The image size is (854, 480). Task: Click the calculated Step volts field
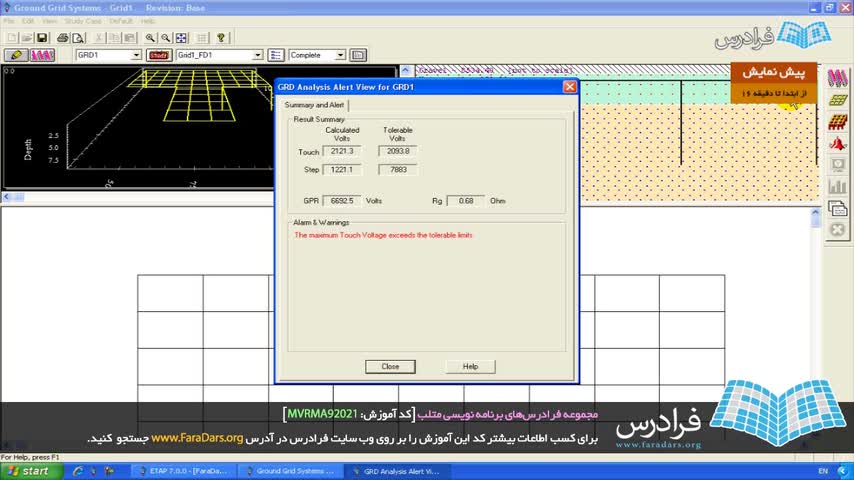[x=342, y=169]
